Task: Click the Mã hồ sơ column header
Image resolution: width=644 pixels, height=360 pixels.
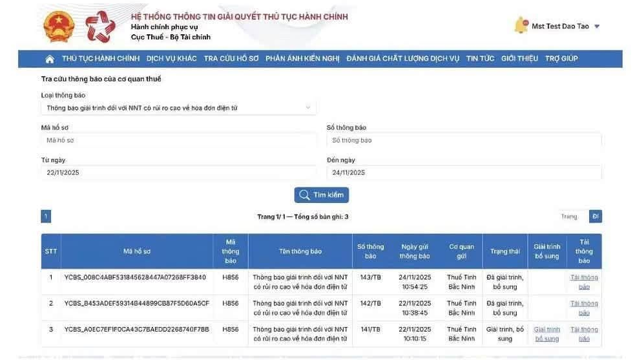Action: click(x=137, y=251)
